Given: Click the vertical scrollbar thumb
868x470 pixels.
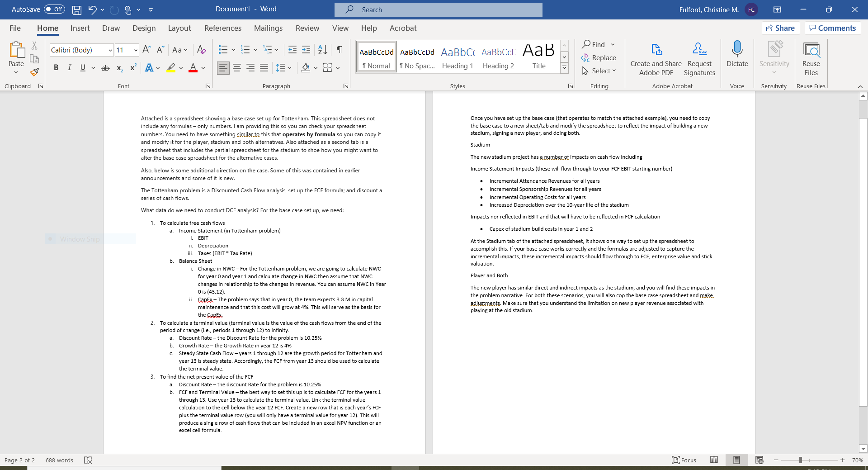Looking at the screenshot, I should pyautogui.click(x=863, y=262).
